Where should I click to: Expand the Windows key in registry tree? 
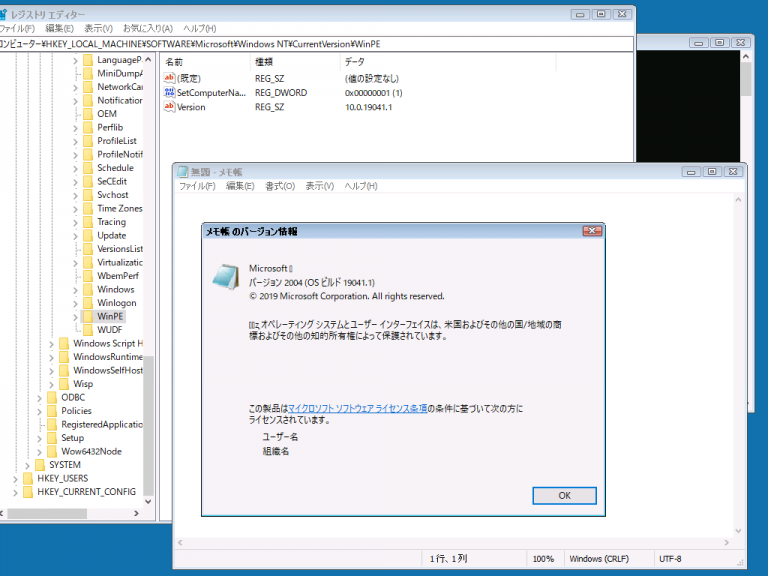click(75, 290)
